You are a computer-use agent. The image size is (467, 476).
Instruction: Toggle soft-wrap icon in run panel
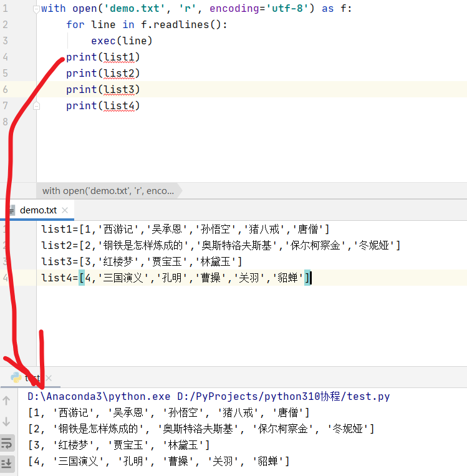(6, 444)
